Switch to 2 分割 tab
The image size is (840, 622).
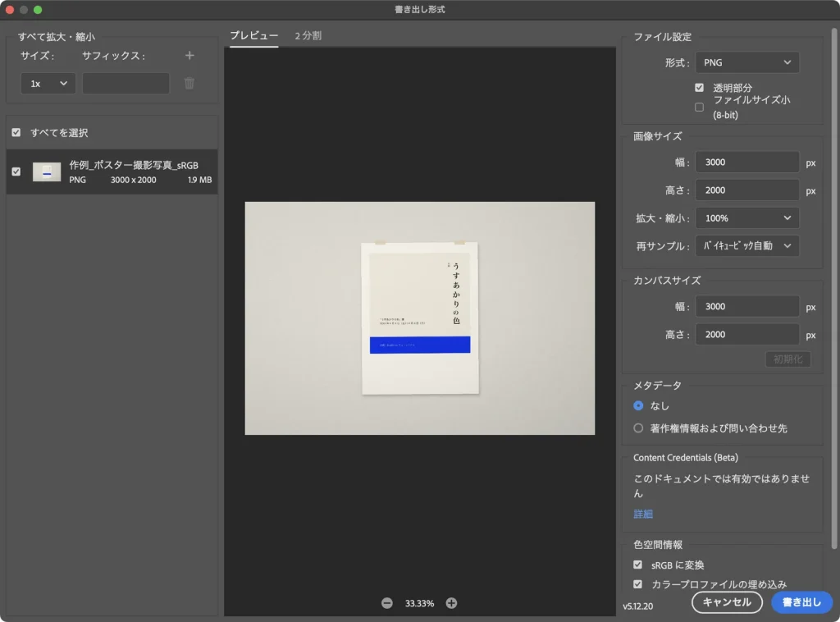[308, 36]
